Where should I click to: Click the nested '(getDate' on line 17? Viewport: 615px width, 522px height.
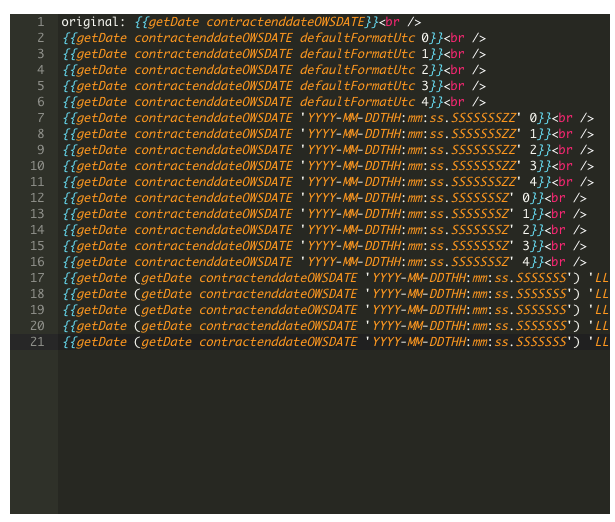tap(163, 278)
